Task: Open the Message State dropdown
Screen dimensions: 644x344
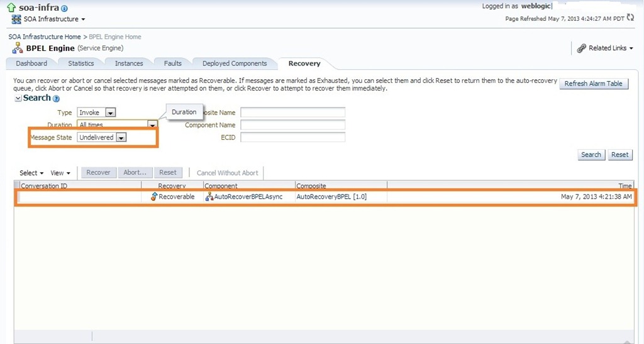Action: click(x=121, y=138)
